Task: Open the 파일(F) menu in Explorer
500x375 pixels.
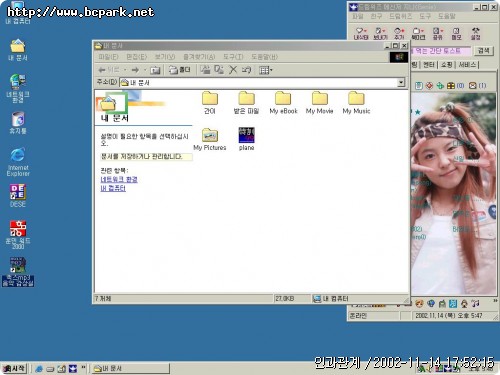Action: (108, 57)
